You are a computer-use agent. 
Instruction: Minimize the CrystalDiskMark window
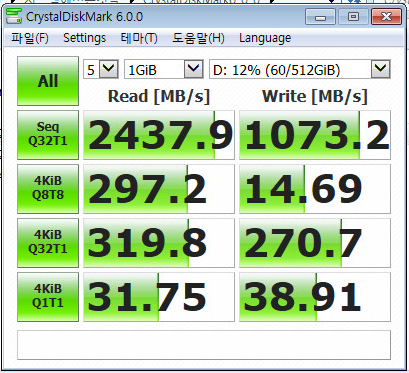[320, 17]
